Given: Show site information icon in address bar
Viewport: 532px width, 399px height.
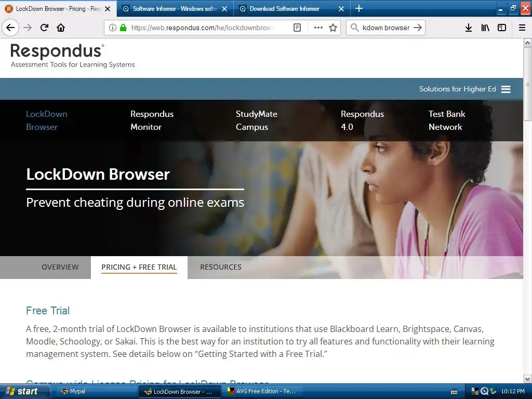Looking at the screenshot, I should (113, 28).
